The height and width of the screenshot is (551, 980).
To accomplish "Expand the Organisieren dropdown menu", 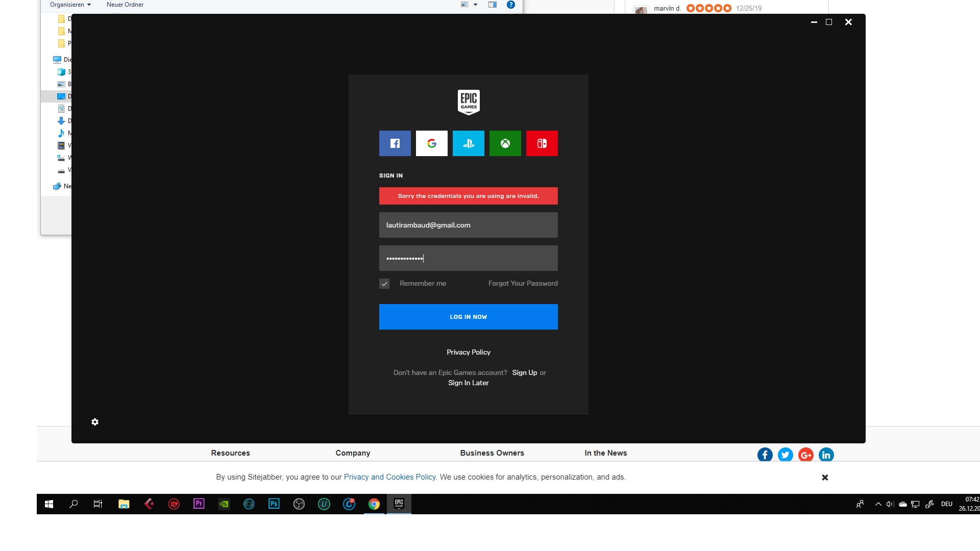I will click(x=70, y=5).
